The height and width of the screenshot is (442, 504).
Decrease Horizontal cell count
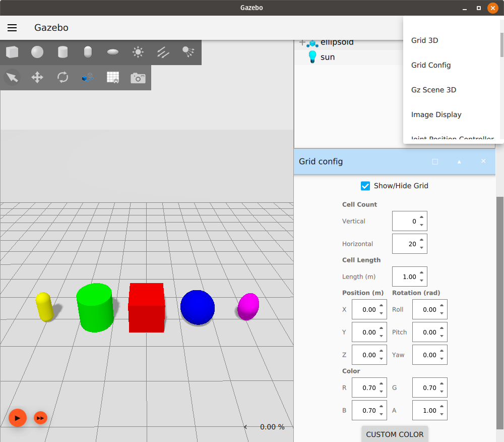[x=421, y=248]
